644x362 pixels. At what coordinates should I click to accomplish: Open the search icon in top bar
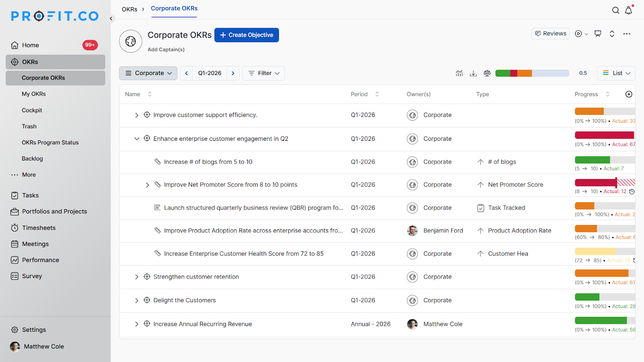pos(615,10)
